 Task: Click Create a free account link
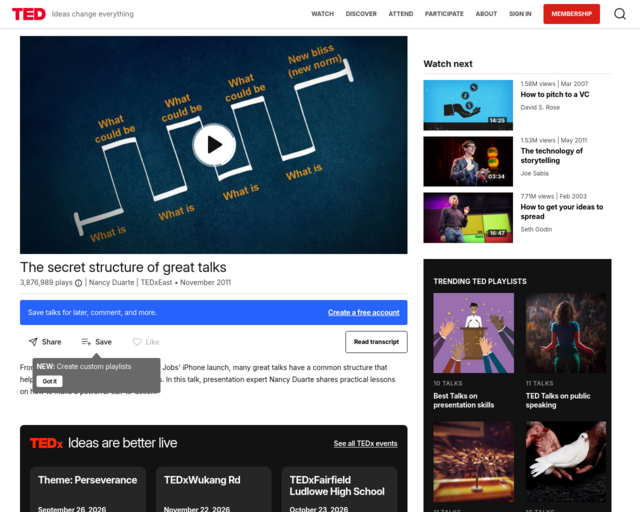tap(363, 312)
